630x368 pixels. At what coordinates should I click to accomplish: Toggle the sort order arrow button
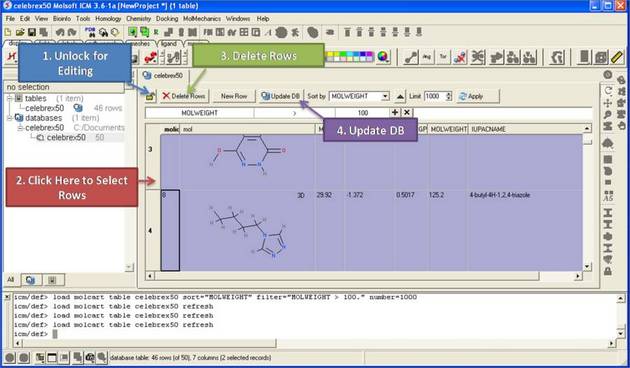click(400, 96)
